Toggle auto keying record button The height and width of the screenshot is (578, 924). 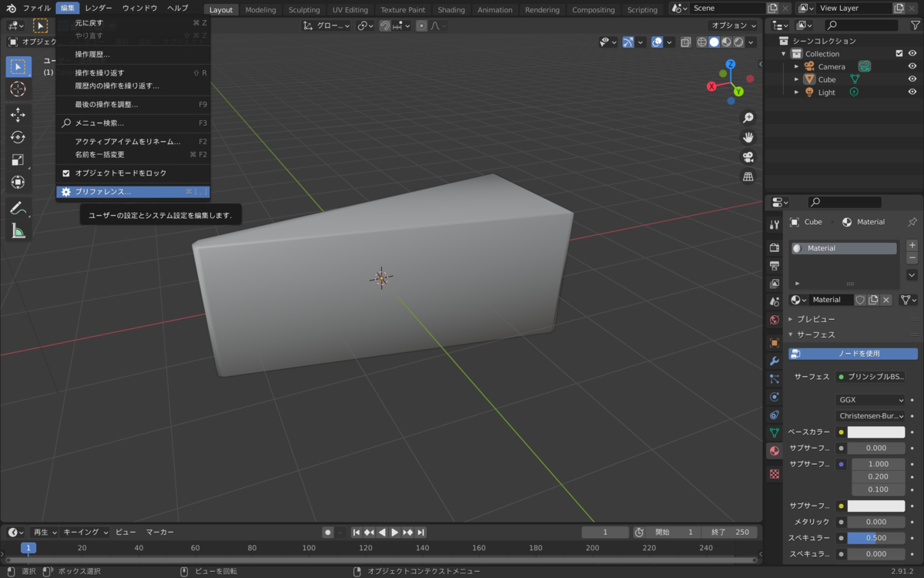coord(328,533)
